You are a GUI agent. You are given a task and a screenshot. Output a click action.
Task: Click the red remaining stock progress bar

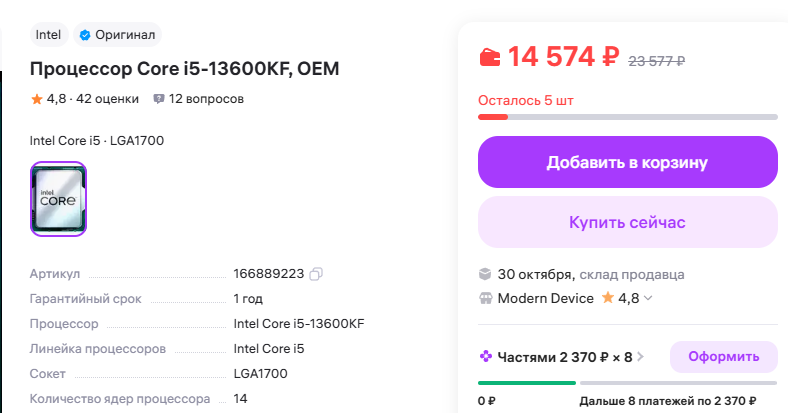pyautogui.click(x=493, y=117)
